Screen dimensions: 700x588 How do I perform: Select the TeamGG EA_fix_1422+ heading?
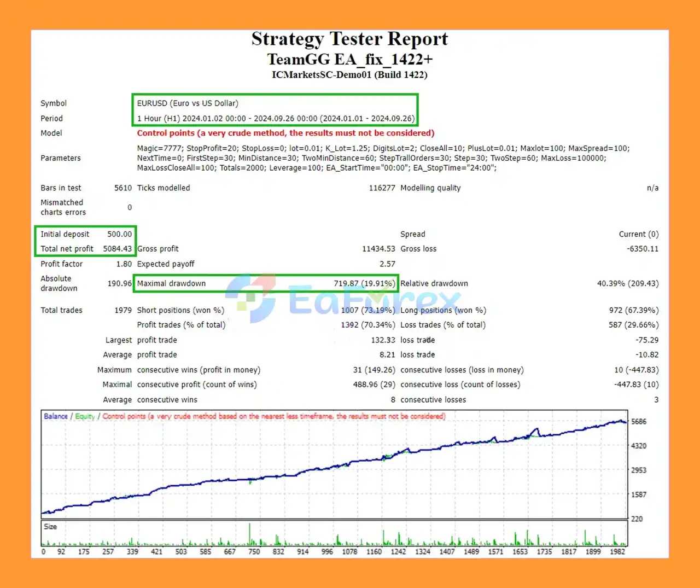[x=349, y=59]
